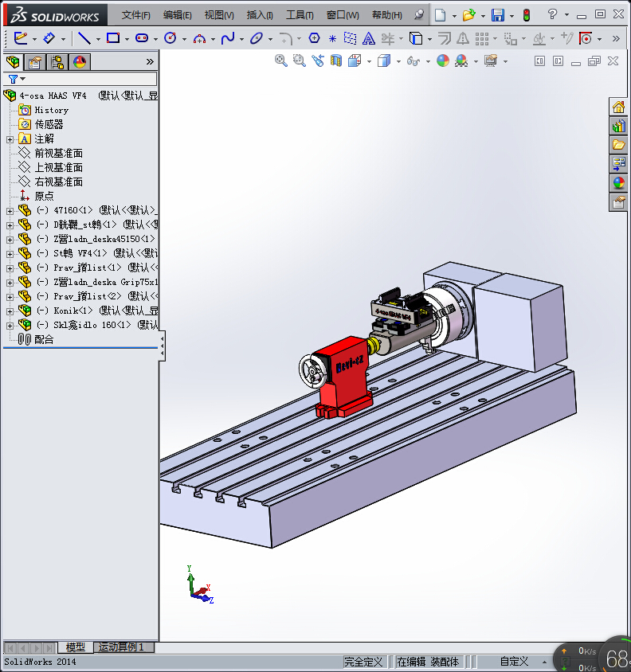Open the 工具(T) menu
Image resolution: width=631 pixels, height=672 pixels.
[x=300, y=15]
